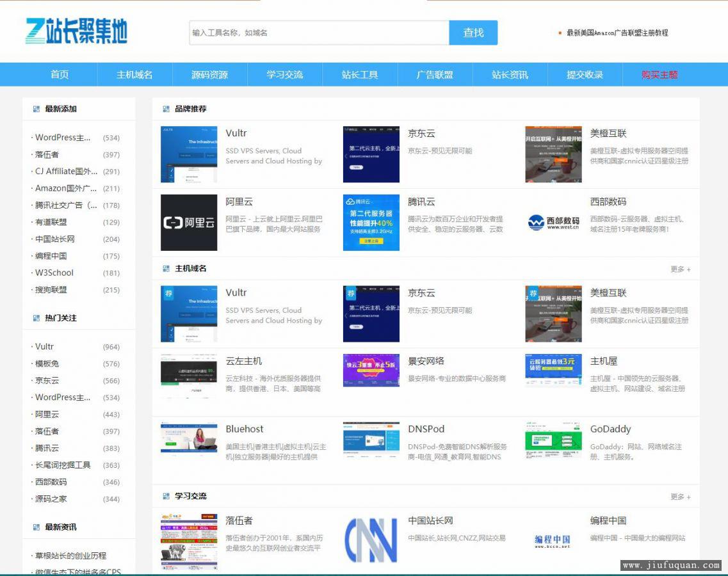Image resolution: width=728 pixels, height=576 pixels.
Task: Open CJ Affiliate国外... in sidebar list
Action: point(67,172)
